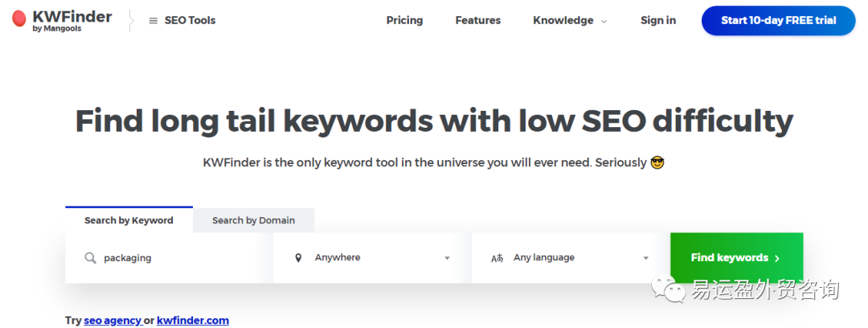Go to the Features page
Image resolution: width=868 pixels, height=328 pixels.
(477, 21)
